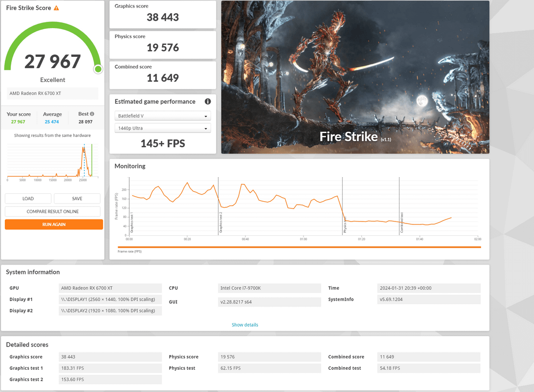This screenshot has width=534, height=392.
Task: Click the main score 27 967
Action: [52, 62]
